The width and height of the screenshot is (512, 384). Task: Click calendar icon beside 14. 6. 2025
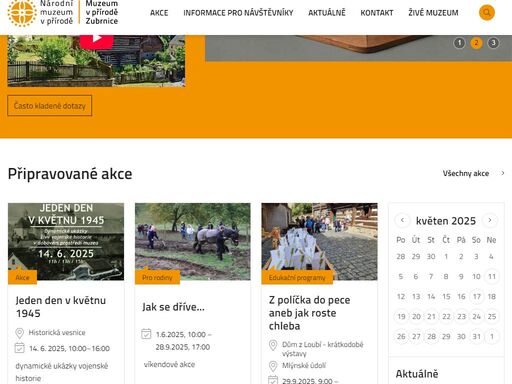pyautogui.click(x=20, y=348)
